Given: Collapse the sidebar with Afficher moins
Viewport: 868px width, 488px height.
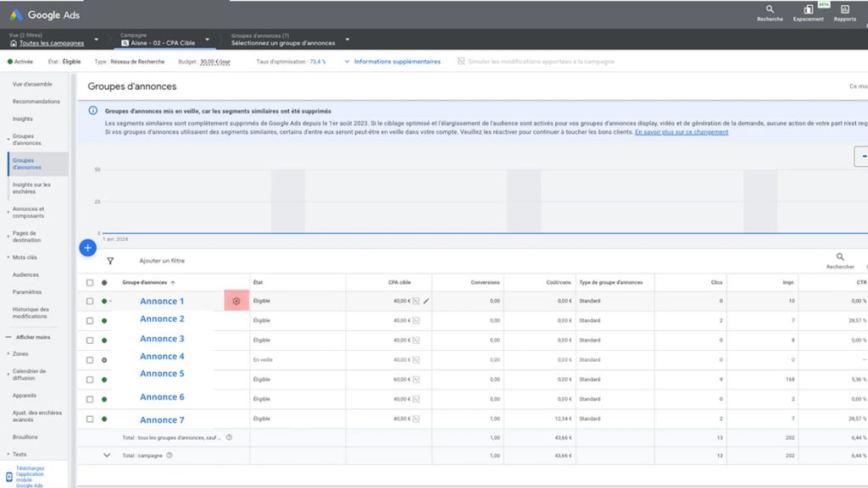Looking at the screenshot, I should point(28,337).
